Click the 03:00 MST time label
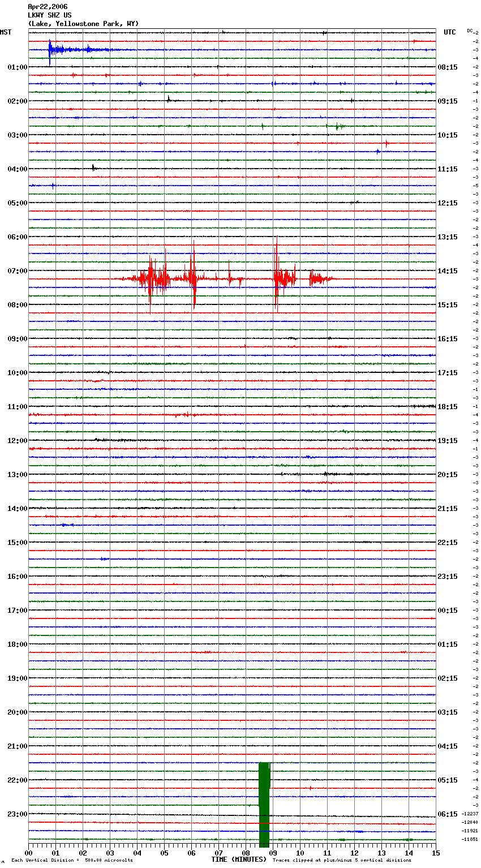The height and width of the screenshot is (868, 481). point(18,135)
